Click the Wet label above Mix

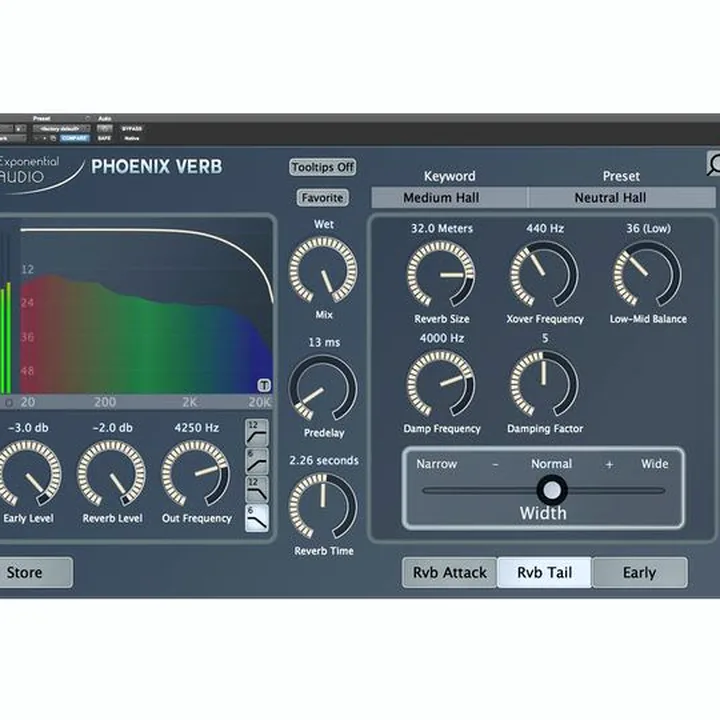[324, 224]
